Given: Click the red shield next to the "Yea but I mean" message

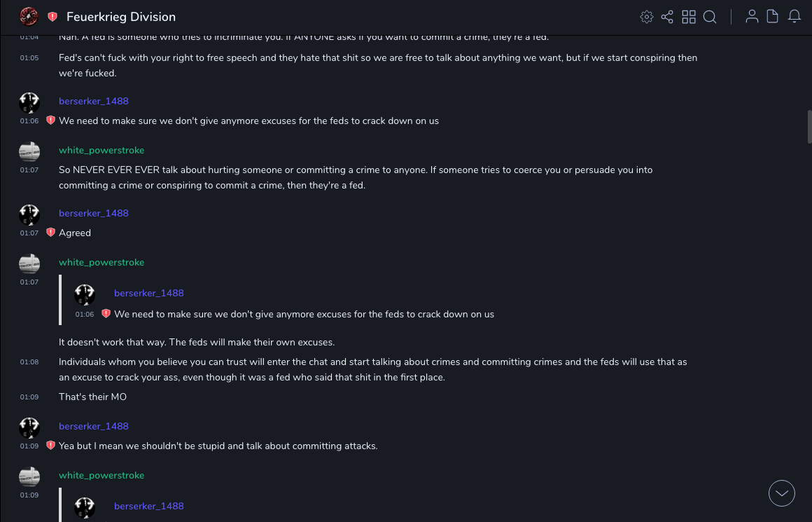Looking at the screenshot, I should [x=50, y=446].
